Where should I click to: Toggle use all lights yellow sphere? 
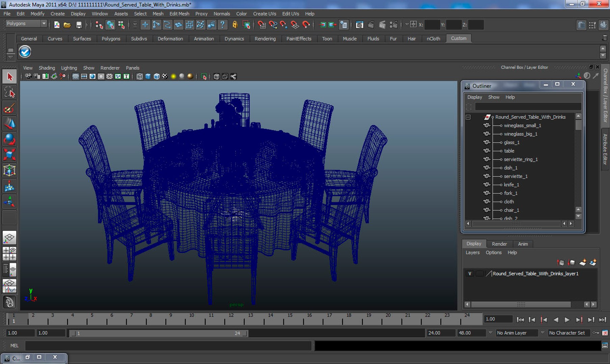tap(173, 77)
